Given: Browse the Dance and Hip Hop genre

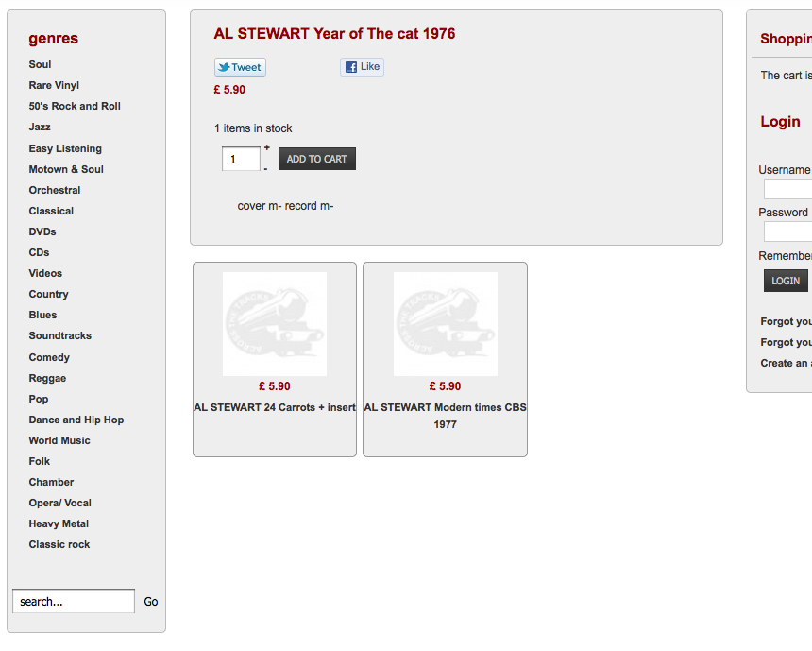Looking at the screenshot, I should point(76,420).
